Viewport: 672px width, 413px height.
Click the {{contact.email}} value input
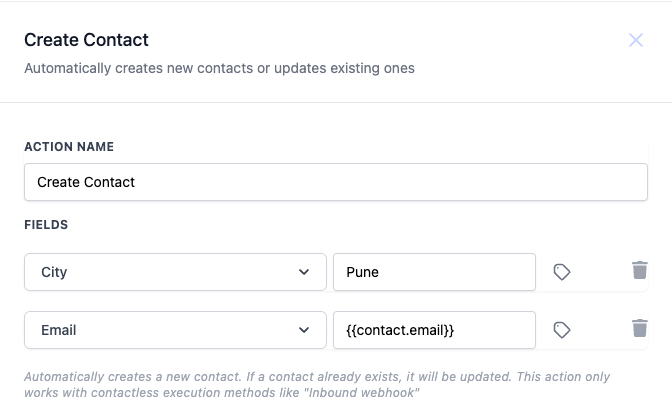click(434, 330)
